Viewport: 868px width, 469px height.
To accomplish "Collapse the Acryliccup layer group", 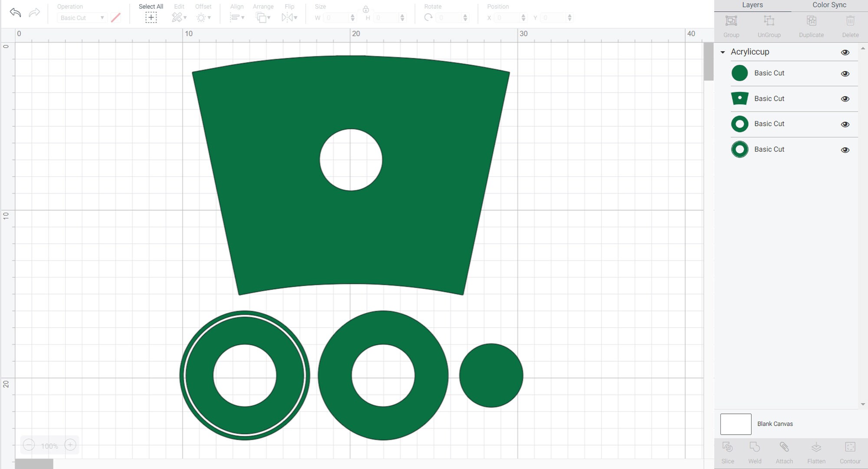I will (x=723, y=52).
